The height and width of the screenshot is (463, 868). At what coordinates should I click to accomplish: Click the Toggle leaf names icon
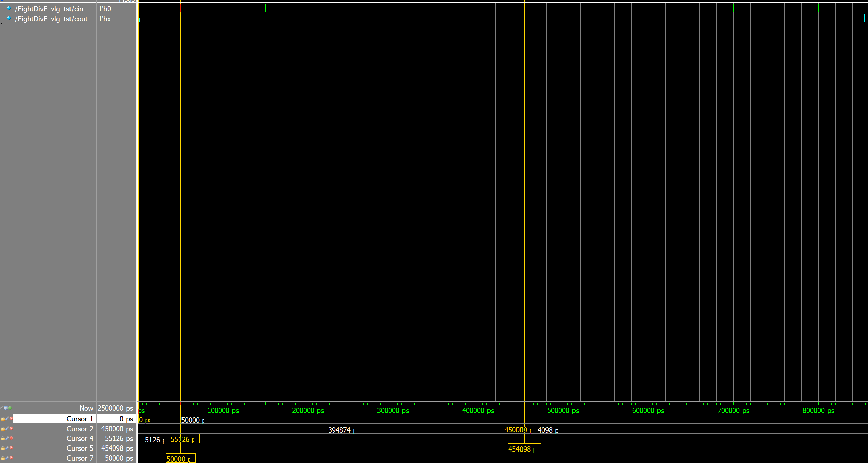tap(2, 408)
